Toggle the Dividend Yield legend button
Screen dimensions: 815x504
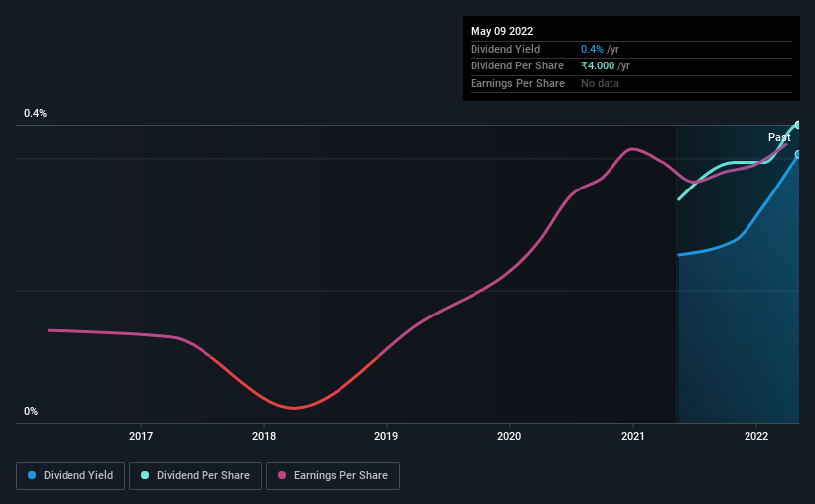(70, 475)
